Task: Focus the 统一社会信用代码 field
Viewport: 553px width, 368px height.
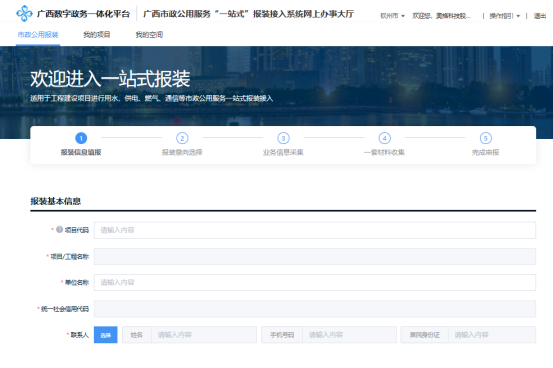Action: tap(315, 309)
